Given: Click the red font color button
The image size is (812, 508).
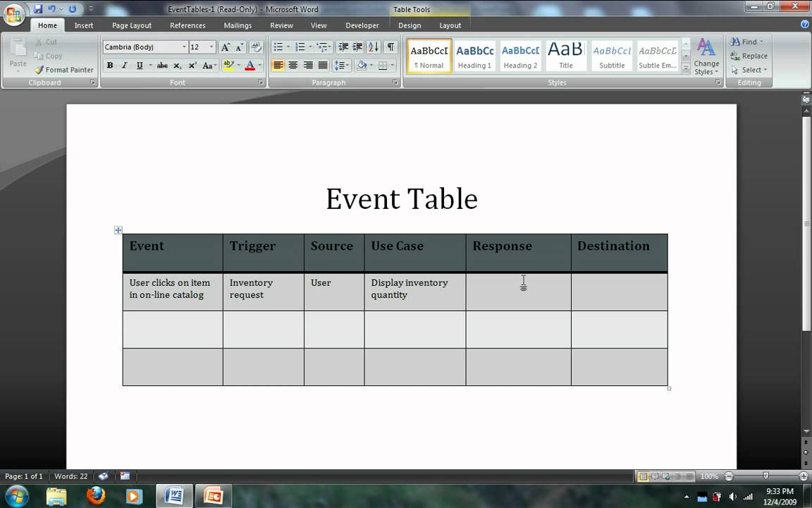Looking at the screenshot, I should tap(250, 66).
